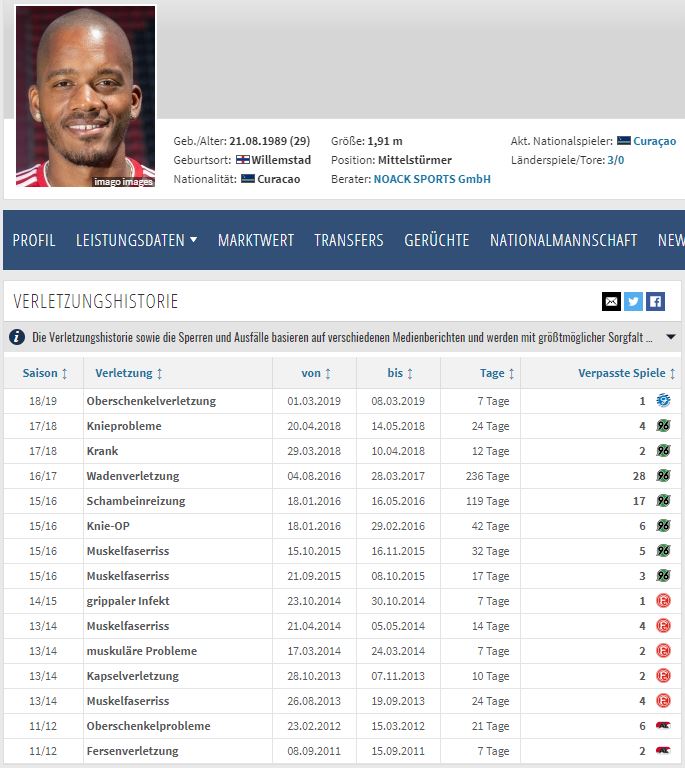Sort table by Verletzung column

coord(128,373)
